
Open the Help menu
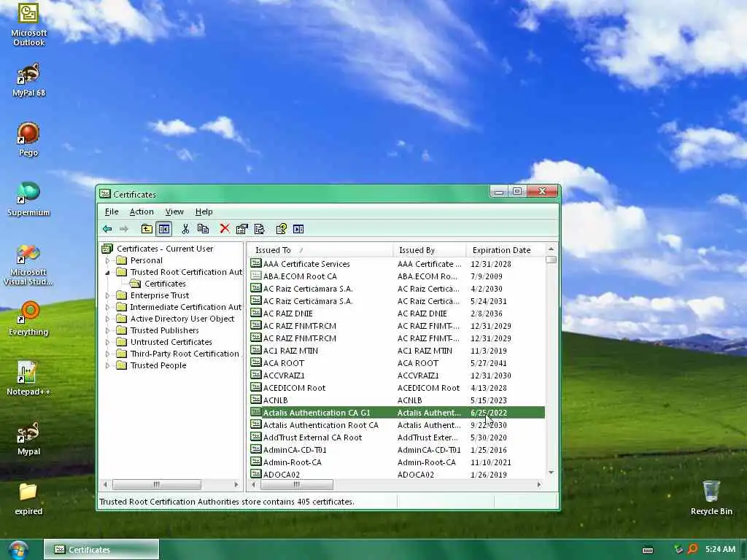point(204,211)
